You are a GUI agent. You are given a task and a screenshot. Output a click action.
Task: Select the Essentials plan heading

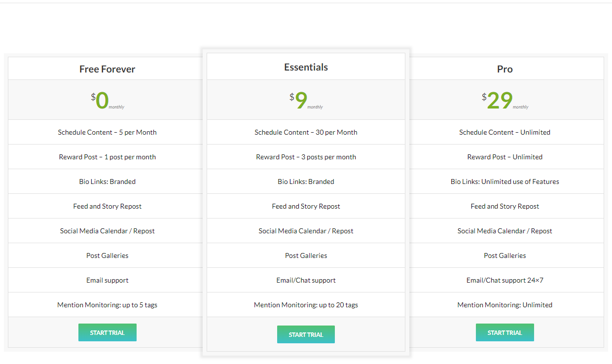coord(306,67)
